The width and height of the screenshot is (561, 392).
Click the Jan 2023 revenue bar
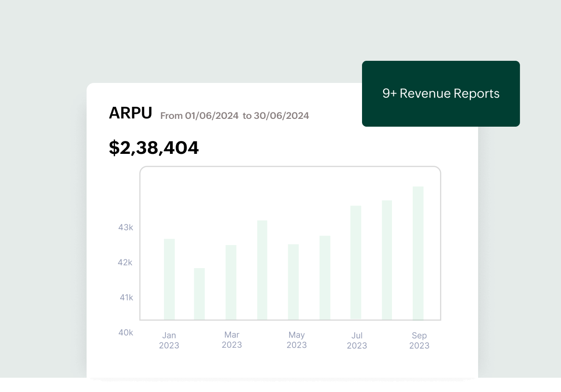169,279
